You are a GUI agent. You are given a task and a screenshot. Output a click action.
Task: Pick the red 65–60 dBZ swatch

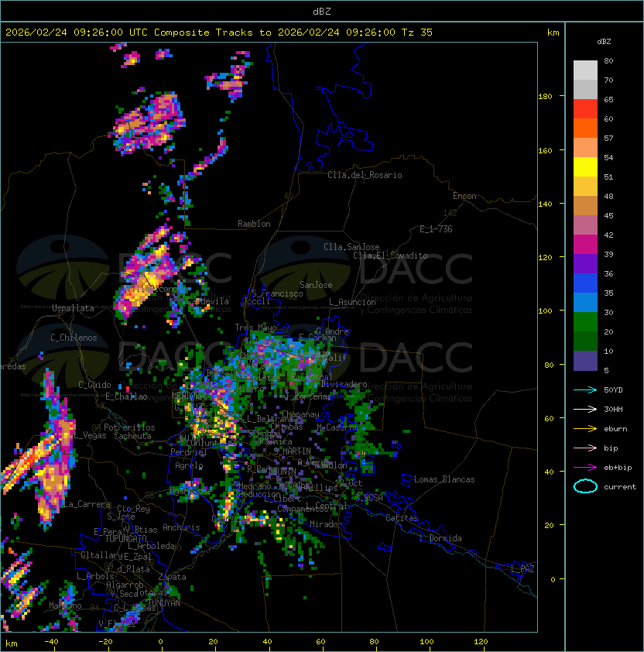coord(585,109)
